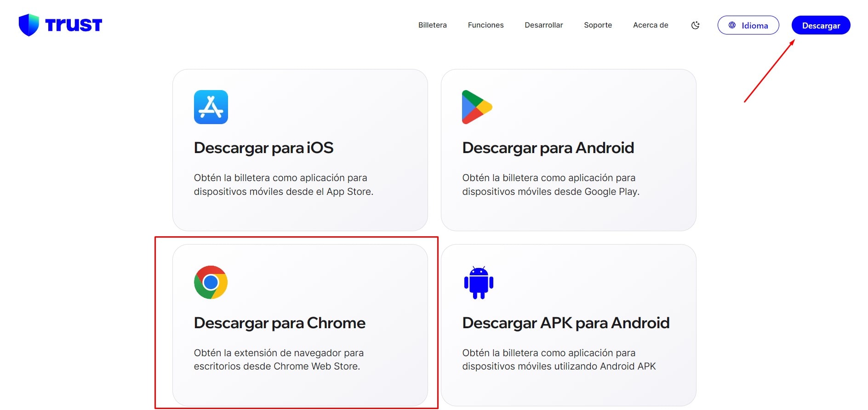Click the Google Play description text
Image resolution: width=868 pixels, height=410 pixels.
551,185
